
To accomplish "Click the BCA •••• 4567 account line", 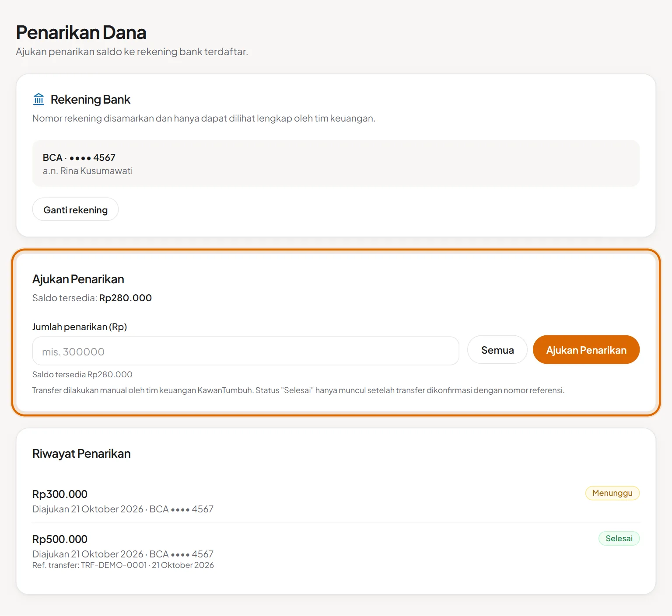I will (79, 157).
